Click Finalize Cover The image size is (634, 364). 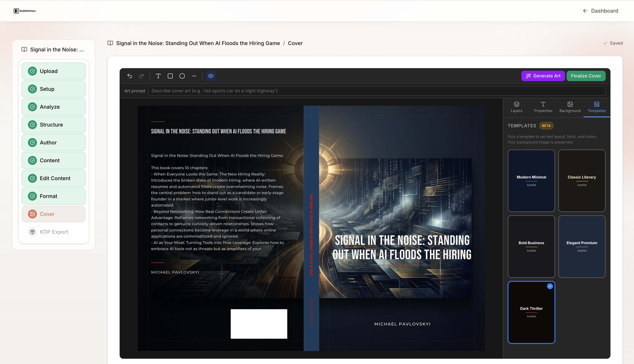pos(586,76)
